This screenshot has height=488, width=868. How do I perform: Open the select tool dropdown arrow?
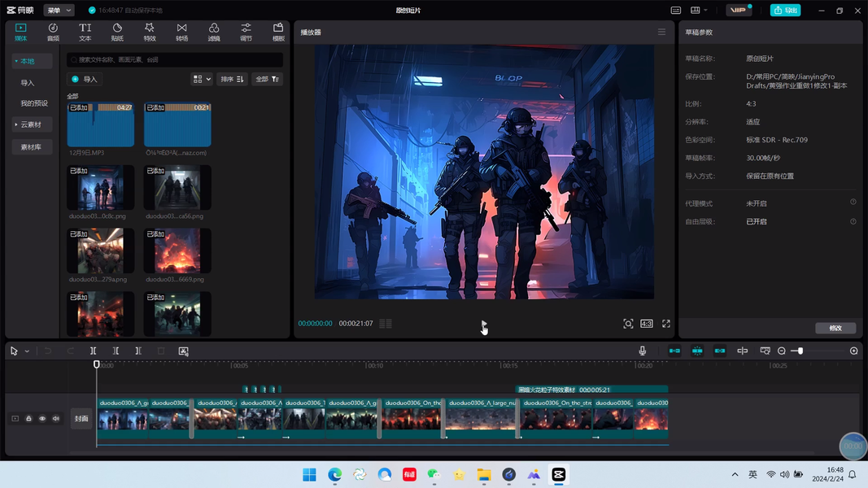point(27,351)
